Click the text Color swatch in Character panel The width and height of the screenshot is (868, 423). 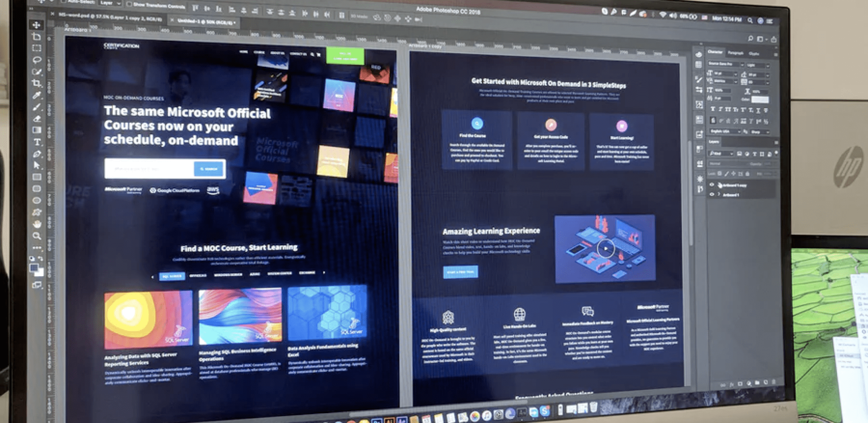(760, 100)
